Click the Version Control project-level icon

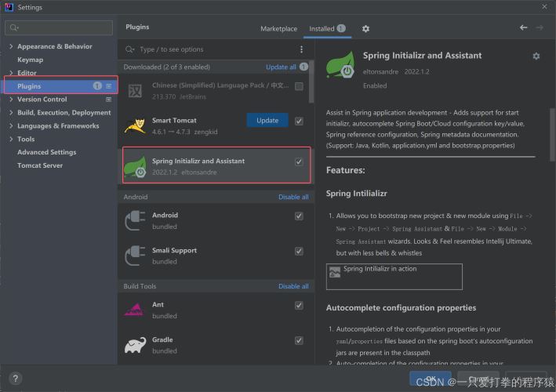[108, 100]
